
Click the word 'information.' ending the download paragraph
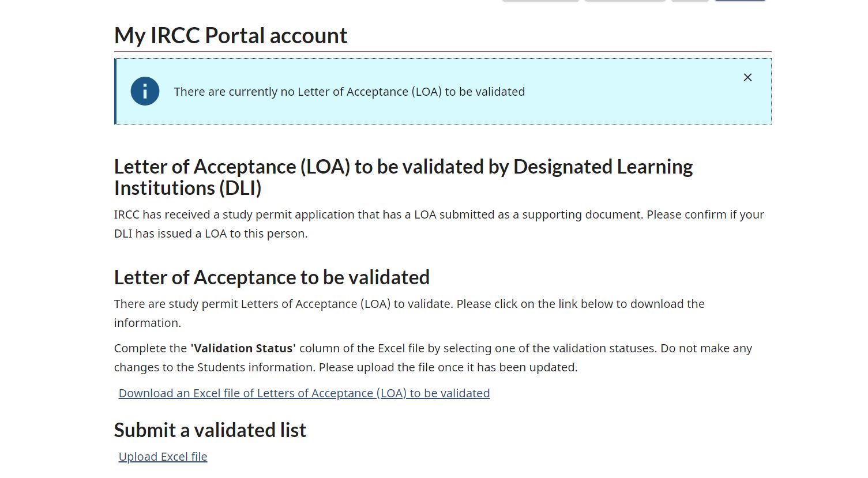pos(148,323)
